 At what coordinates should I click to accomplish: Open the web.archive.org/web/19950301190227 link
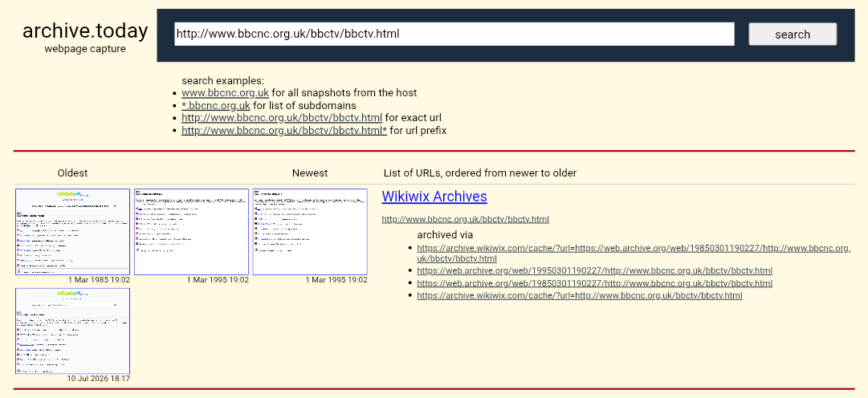[x=594, y=270]
